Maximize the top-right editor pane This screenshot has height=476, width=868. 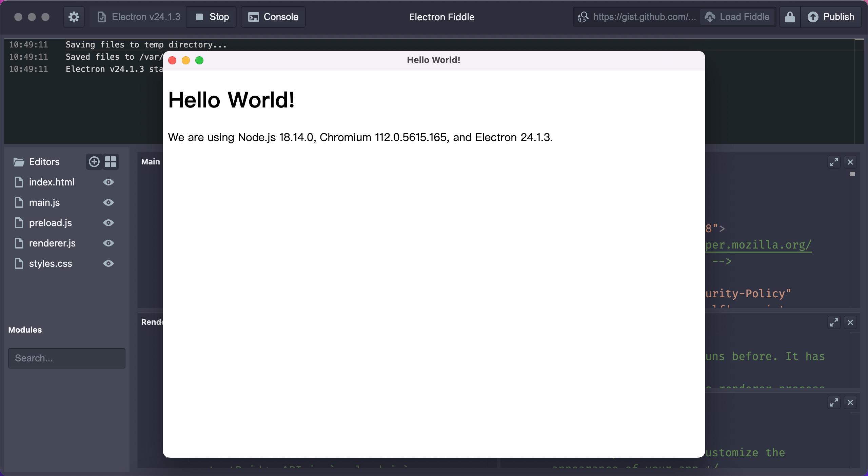click(x=834, y=162)
